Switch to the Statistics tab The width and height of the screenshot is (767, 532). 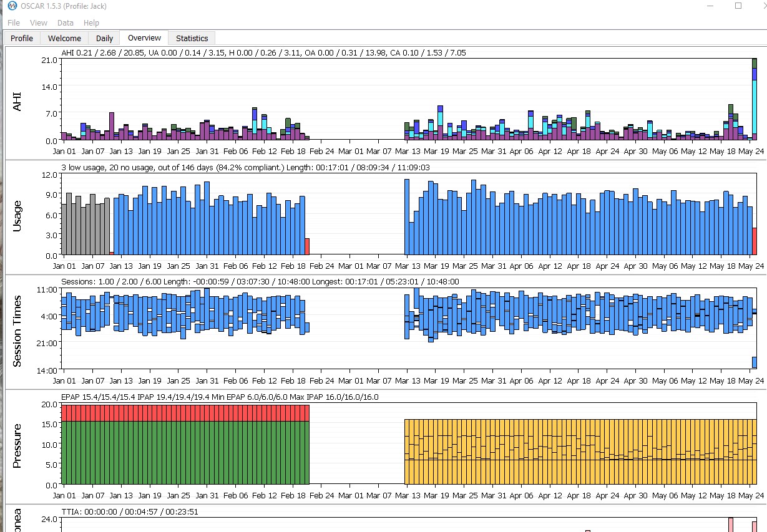pyautogui.click(x=192, y=38)
